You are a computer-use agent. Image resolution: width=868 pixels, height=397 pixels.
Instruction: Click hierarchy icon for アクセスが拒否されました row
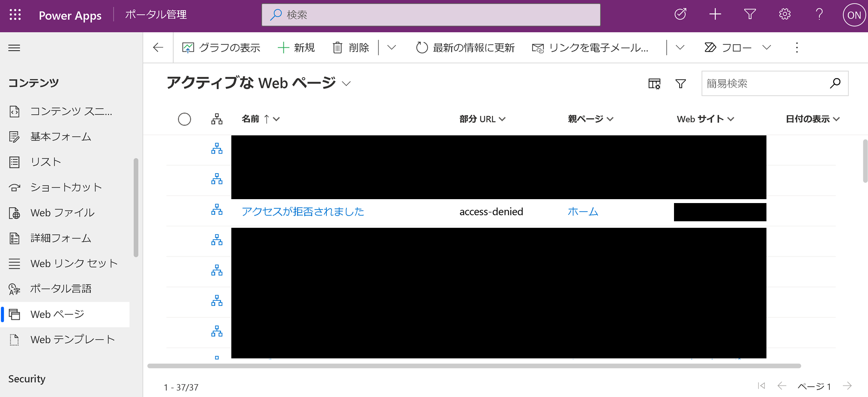[x=217, y=210]
